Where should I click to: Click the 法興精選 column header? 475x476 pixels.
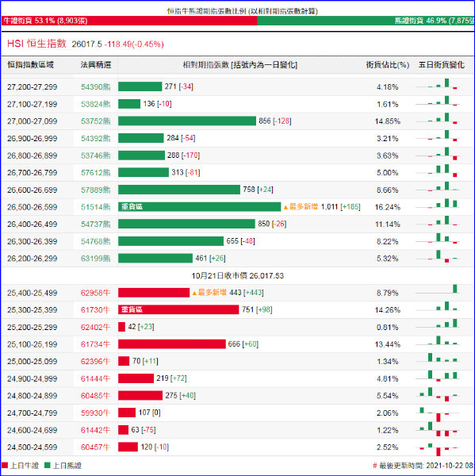[96, 65]
